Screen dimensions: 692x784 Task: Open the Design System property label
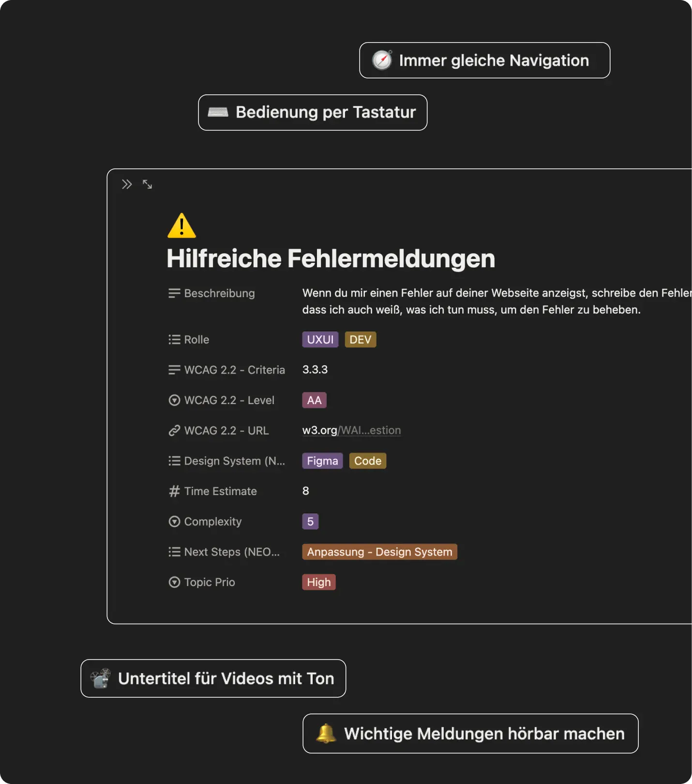coord(235,461)
